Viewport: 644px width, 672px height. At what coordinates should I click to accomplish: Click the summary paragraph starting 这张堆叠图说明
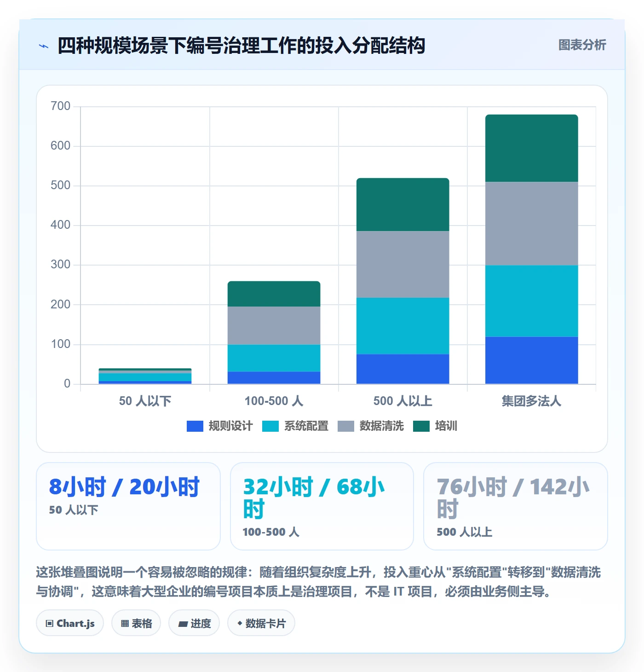point(319,582)
